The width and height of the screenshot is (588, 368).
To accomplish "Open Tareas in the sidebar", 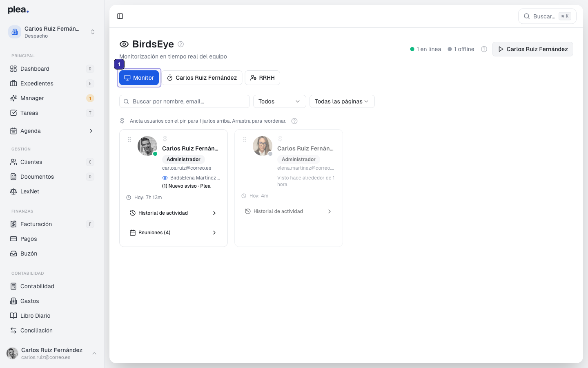I will tap(52, 113).
